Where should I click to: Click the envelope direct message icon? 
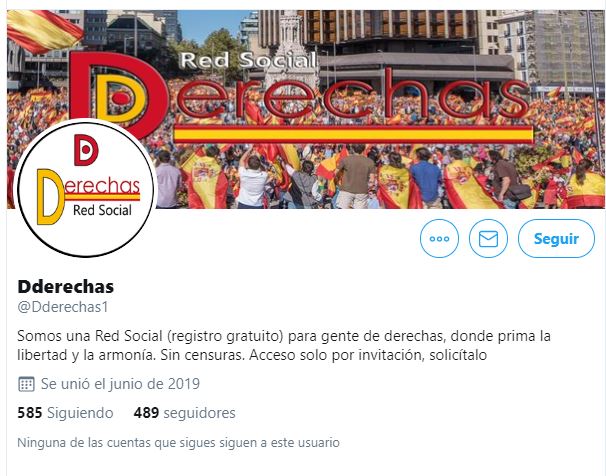488,238
